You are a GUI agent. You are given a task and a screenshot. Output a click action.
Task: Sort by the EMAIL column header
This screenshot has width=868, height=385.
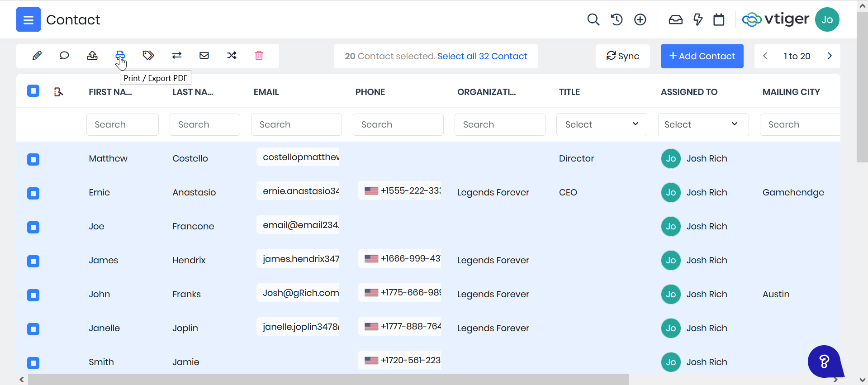(x=266, y=92)
